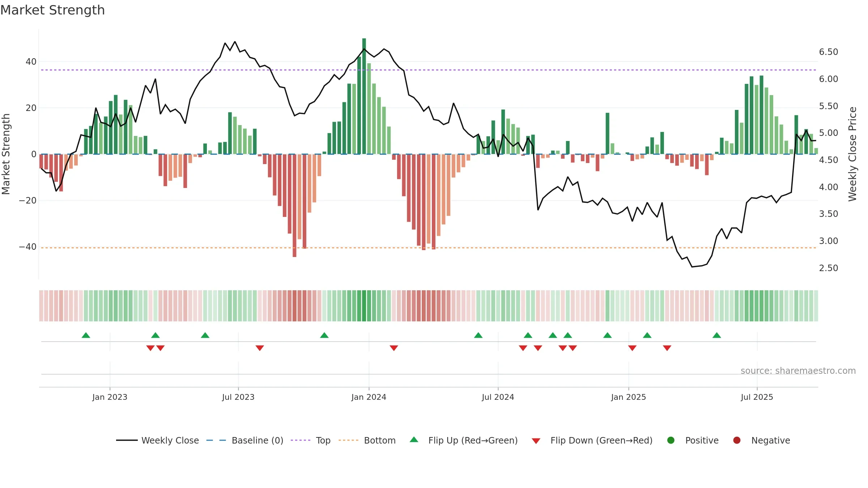Click the 4.50 price tick label
868x488 pixels.
829,160
